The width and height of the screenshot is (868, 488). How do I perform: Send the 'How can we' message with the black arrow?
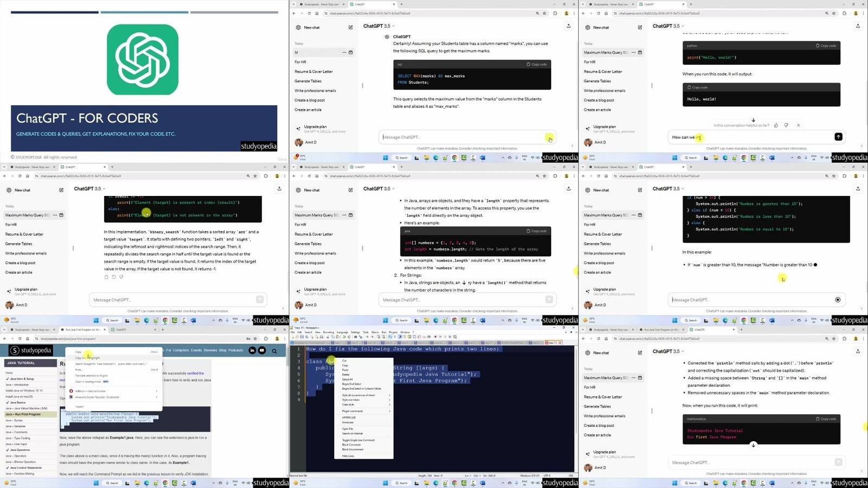[x=838, y=137]
